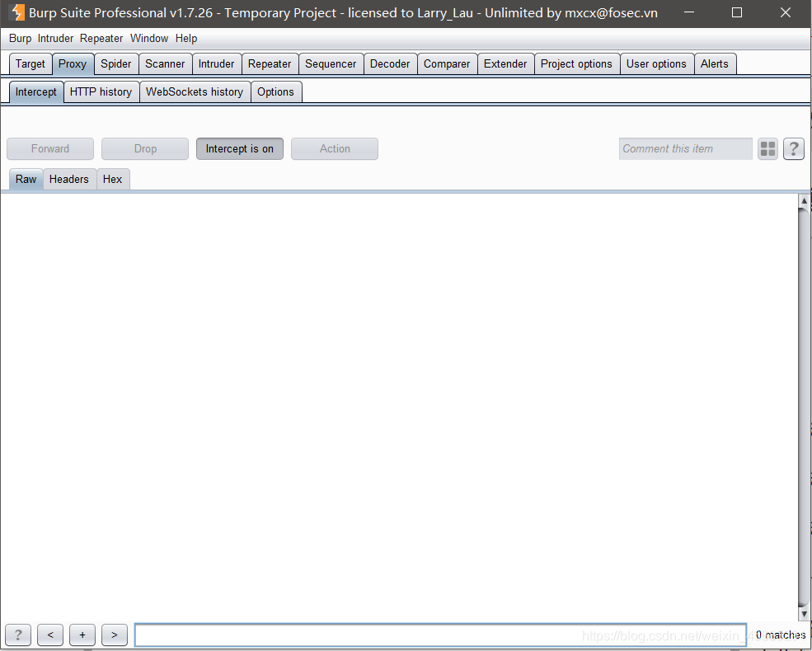Click the Forward button
The height and width of the screenshot is (651, 812).
pyautogui.click(x=50, y=149)
